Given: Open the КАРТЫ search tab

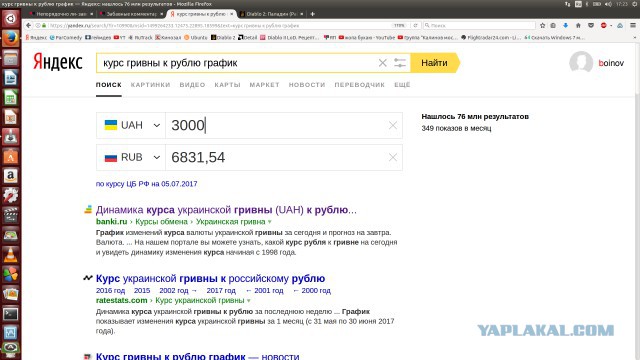Looking at the screenshot, I should 227,85.
